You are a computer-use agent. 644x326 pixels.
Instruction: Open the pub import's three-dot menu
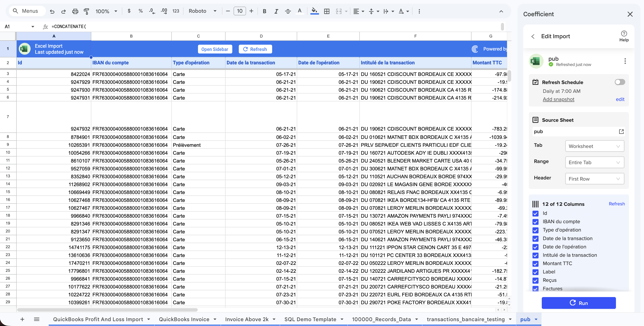click(x=625, y=61)
